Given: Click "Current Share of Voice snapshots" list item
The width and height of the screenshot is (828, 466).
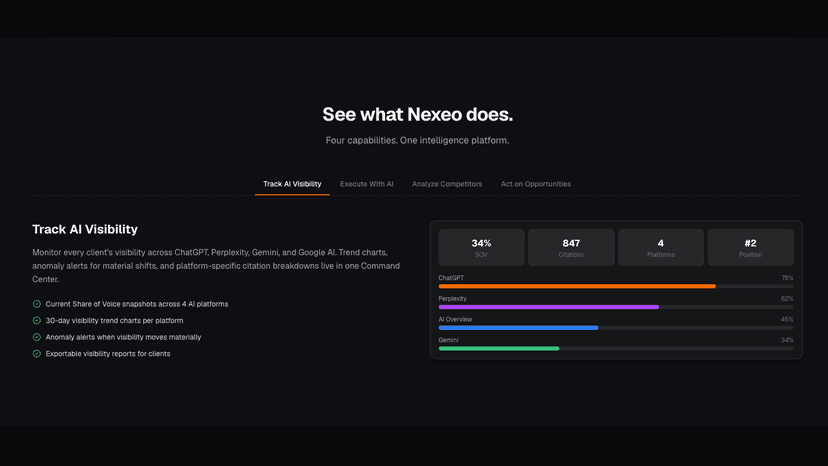Looking at the screenshot, I should pyautogui.click(x=137, y=304).
